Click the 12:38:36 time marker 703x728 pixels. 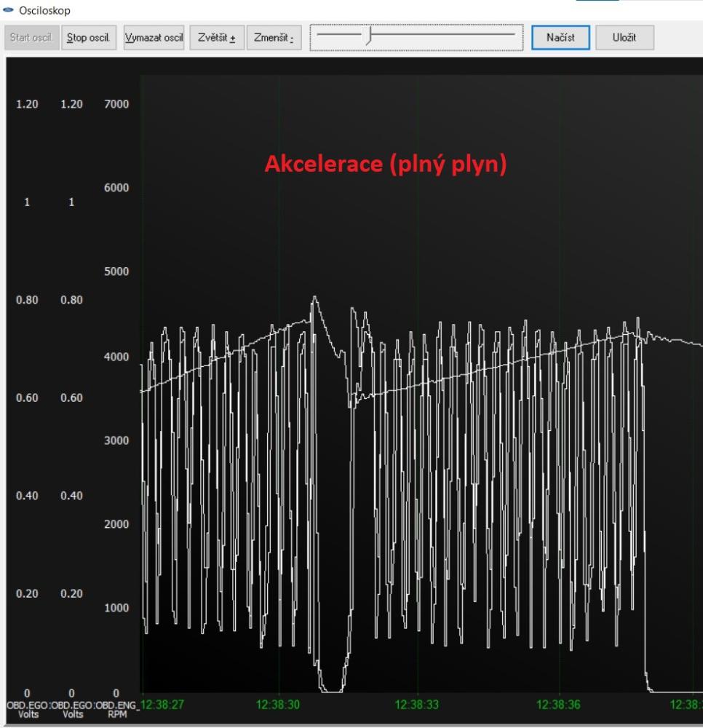[x=559, y=705]
